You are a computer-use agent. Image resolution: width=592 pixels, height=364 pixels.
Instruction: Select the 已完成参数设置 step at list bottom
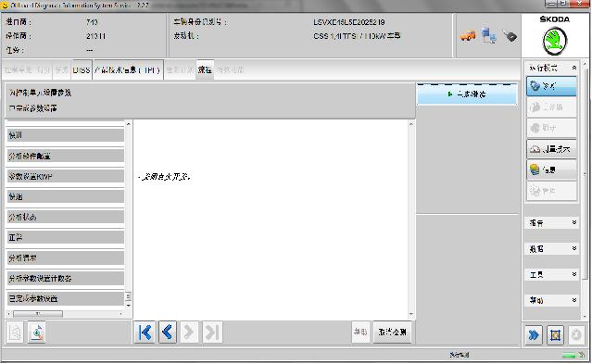pyautogui.click(x=66, y=298)
